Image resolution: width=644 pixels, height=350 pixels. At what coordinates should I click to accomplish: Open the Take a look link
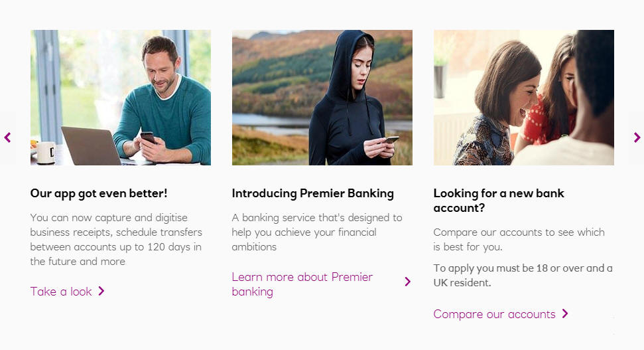pyautogui.click(x=61, y=292)
